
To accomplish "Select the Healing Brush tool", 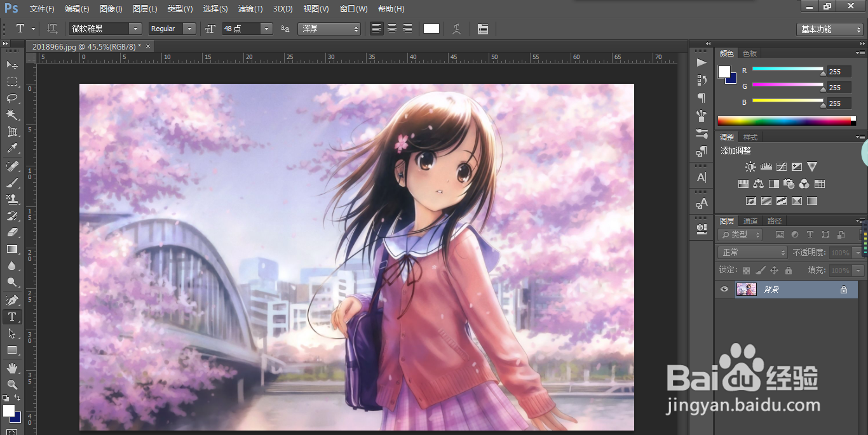I will coord(12,166).
